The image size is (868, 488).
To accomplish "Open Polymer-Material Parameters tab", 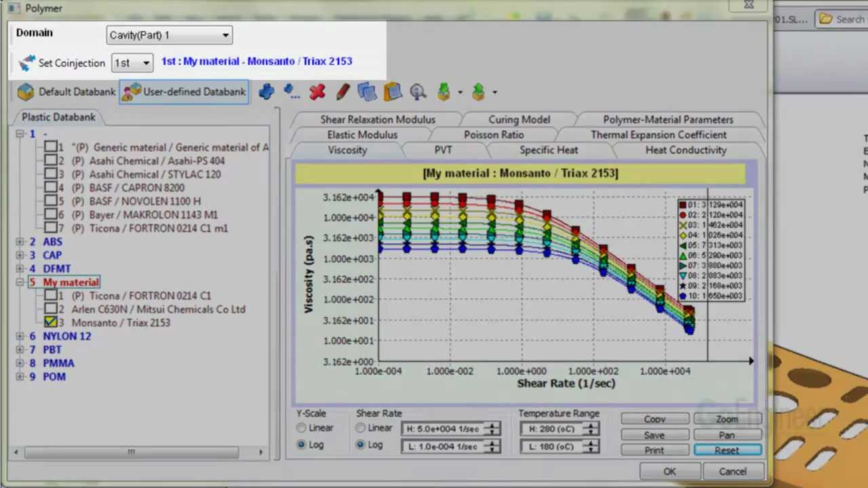I will 668,119.
